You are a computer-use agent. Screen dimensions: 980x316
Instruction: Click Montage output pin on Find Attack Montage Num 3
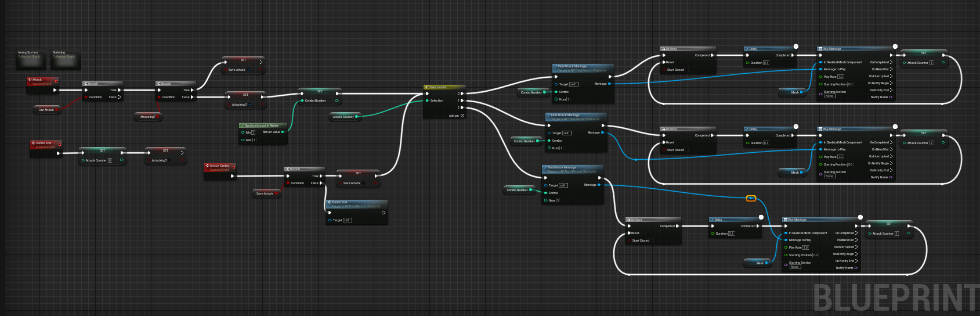599,185
